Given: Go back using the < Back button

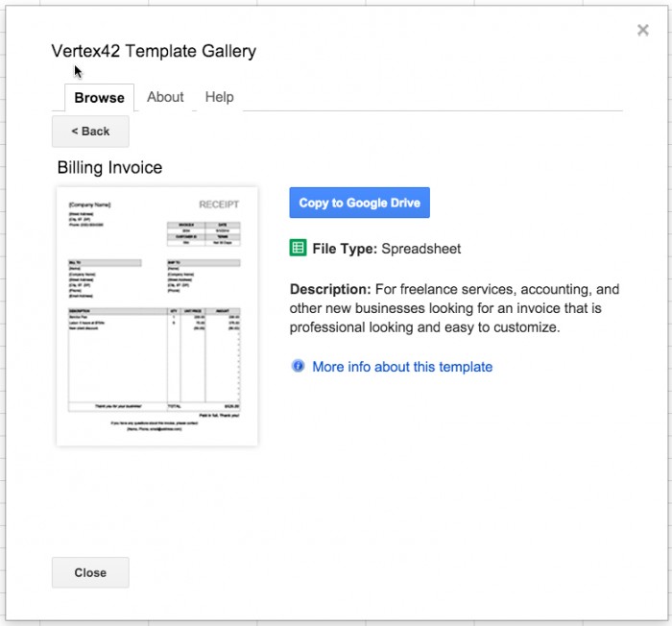Looking at the screenshot, I should pos(90,132).
